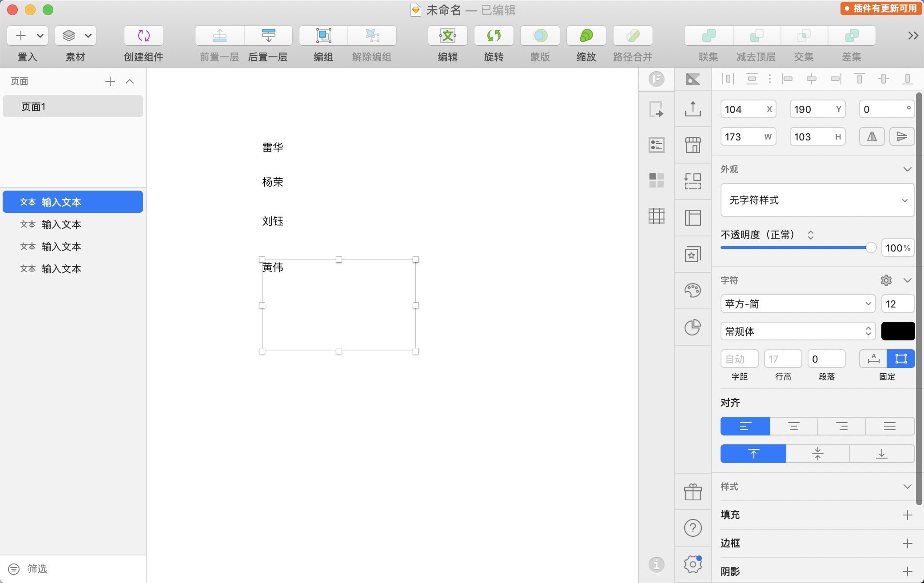924x583 pixels.
Task: Open the 苹方-简 font family dropdown
Action: click(798, 304)
